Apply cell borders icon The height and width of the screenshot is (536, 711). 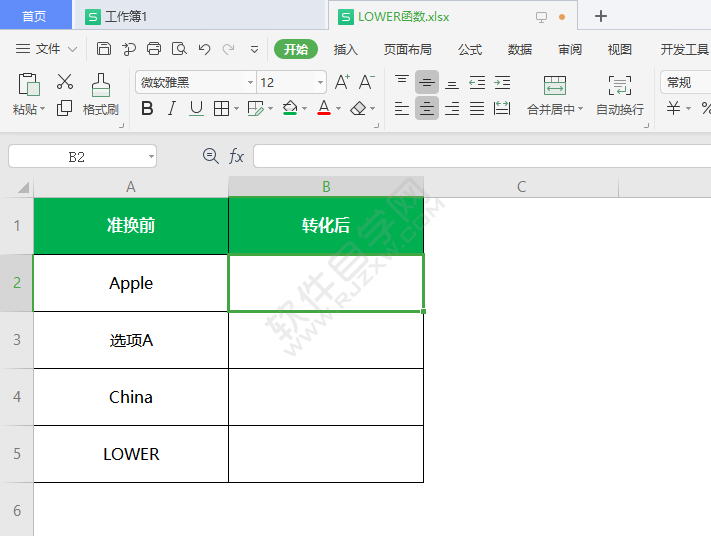tap(221, 108)
